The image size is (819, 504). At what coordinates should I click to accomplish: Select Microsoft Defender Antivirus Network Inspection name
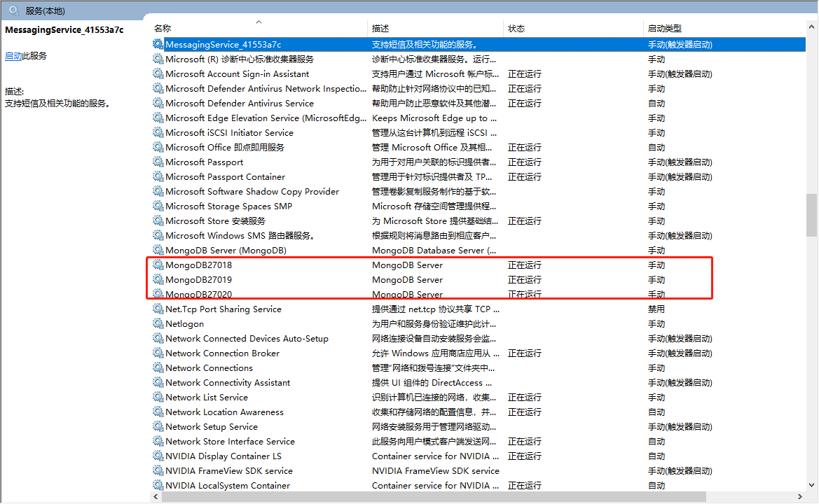266,89
